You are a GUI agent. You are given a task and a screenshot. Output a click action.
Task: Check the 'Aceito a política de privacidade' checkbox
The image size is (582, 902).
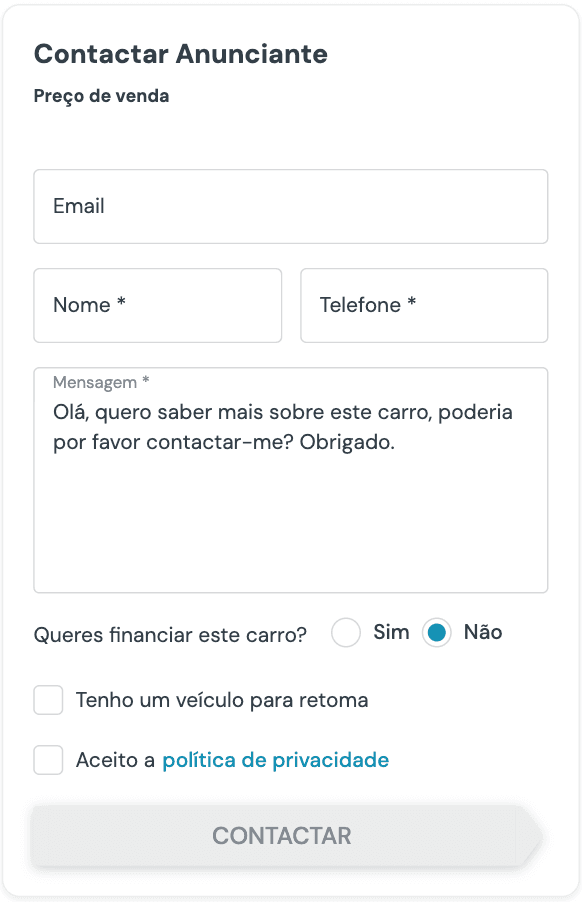pos(48,760)
